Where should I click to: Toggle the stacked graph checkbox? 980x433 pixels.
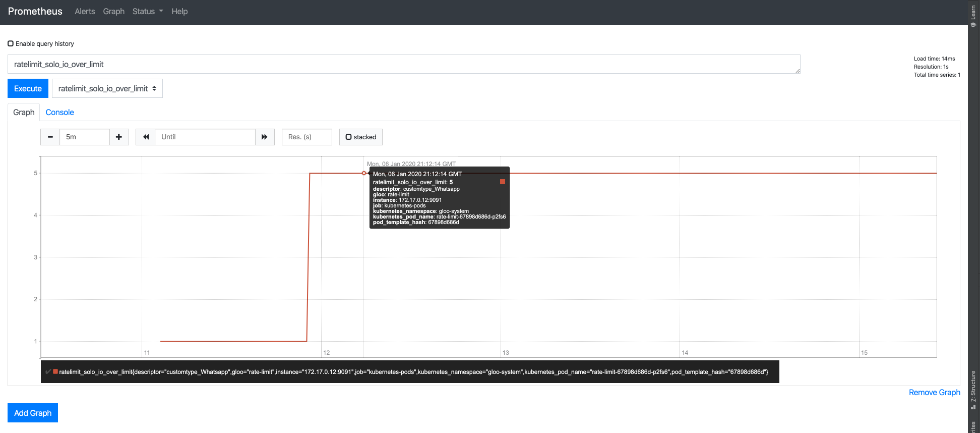click(x=348, y=137)
